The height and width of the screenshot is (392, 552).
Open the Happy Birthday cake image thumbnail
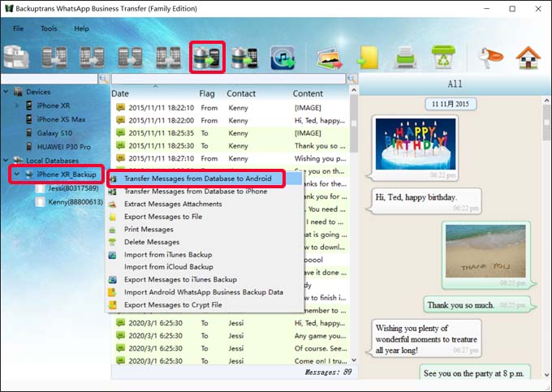point(416,144)
